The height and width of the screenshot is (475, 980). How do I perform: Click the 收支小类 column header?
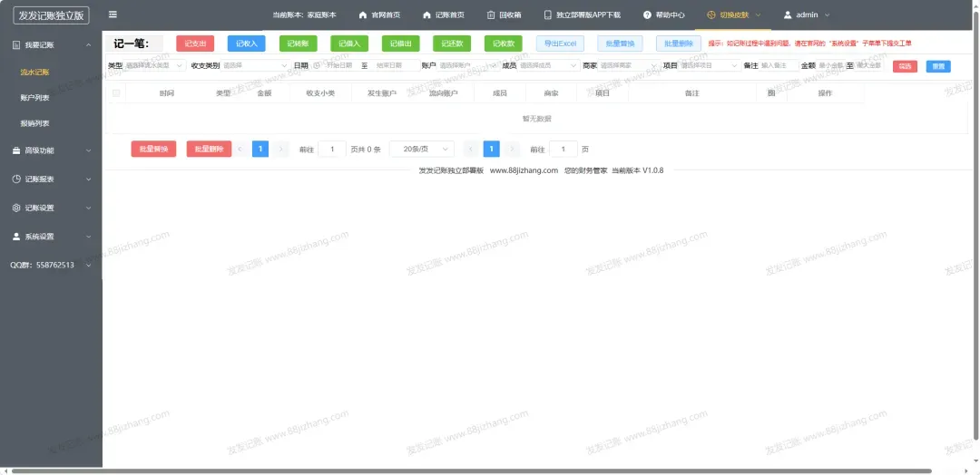click(x=320, y=93)
